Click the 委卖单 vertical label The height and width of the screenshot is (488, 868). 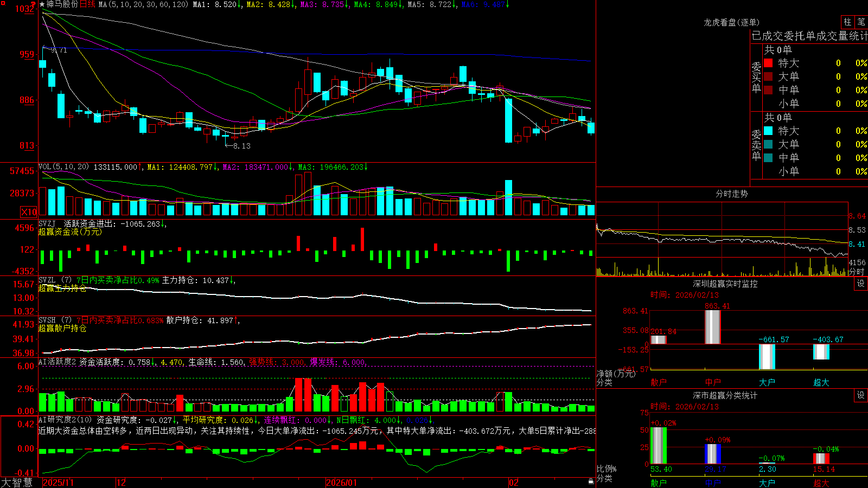(756, 145)
